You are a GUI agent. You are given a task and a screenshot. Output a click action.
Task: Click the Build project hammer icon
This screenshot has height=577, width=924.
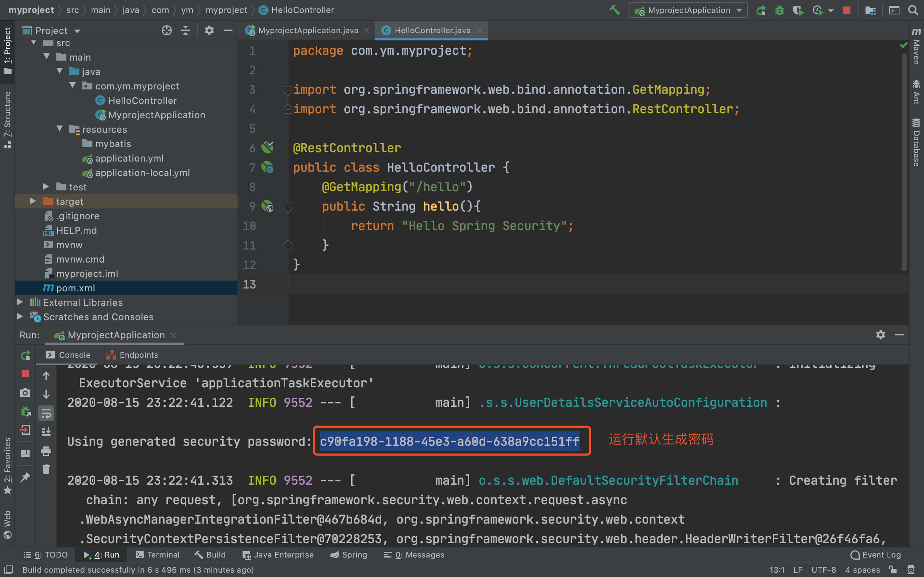[x=614, y=10]
